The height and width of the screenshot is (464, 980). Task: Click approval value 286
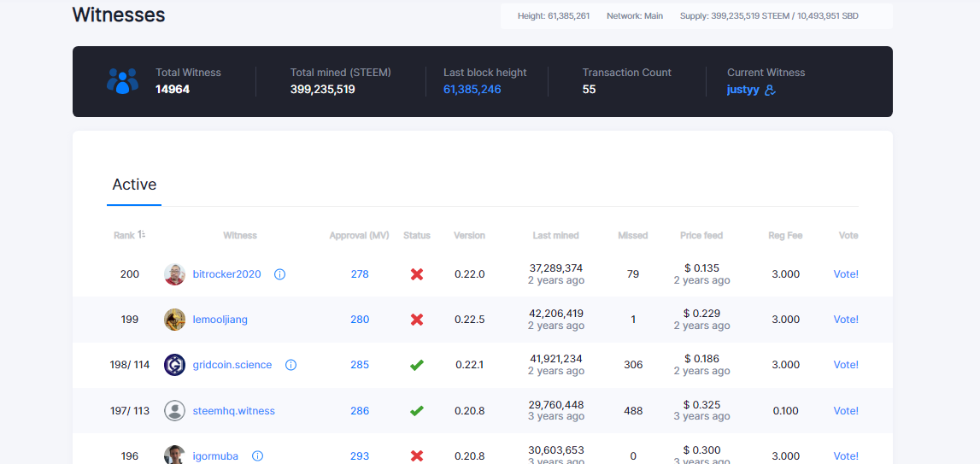[x=360, y=411]
